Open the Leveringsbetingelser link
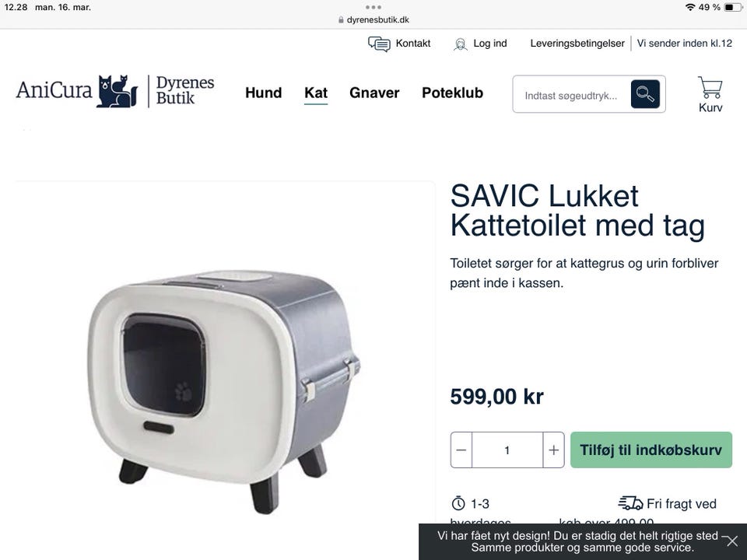Viewport: 747px width, 560px height. tap(577, 44)
